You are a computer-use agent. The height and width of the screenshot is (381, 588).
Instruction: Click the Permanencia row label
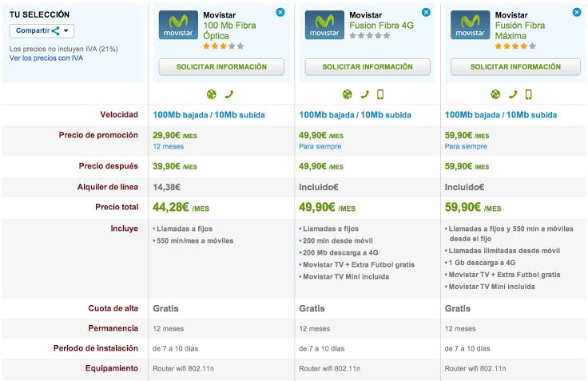point(113,328)
